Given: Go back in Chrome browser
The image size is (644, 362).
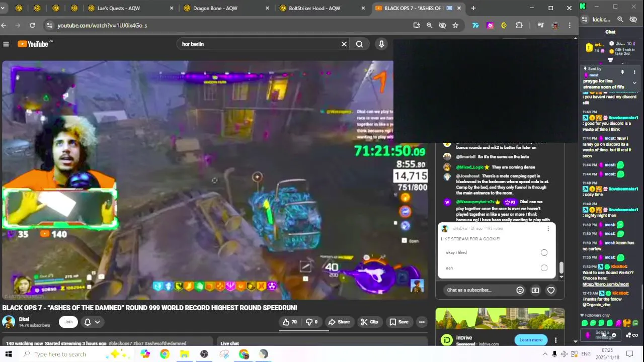Looking at the screenshot, I should 4,25.
